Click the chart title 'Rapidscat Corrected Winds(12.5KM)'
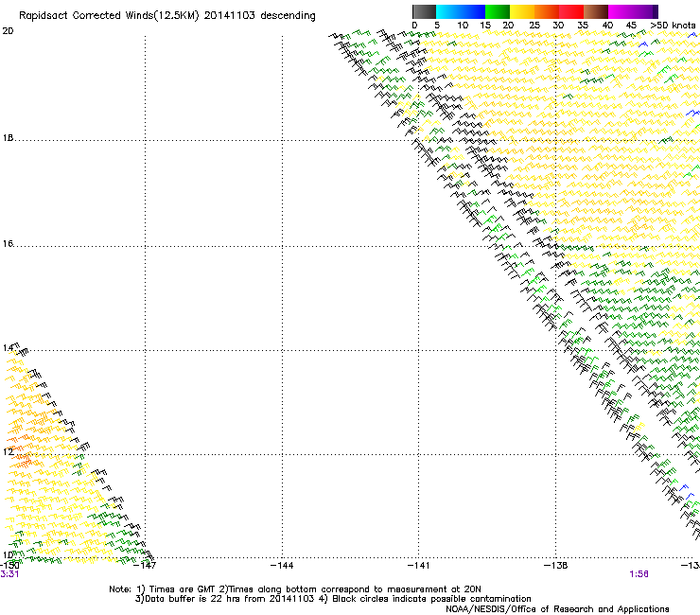The image size is (700, 615). (x=109, y=16)
